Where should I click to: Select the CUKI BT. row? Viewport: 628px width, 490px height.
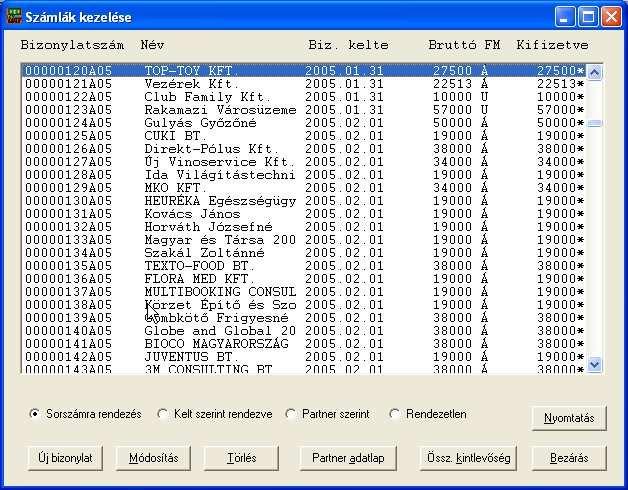coord(304,136)
